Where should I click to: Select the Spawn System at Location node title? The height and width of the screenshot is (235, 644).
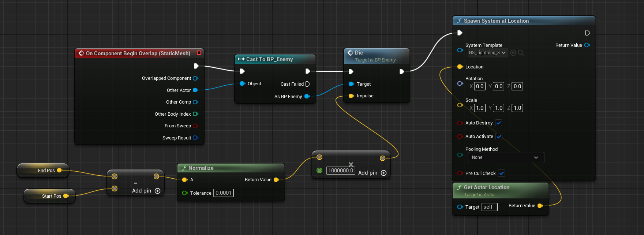(x=496, y=21)
